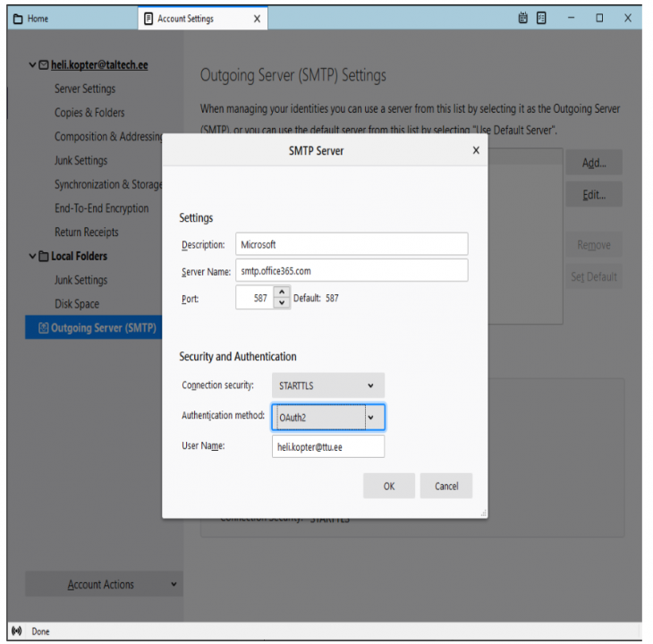Close the SMTP Server dialog
This screenshot has width=653, height=644.
click(x=476, y=150)
